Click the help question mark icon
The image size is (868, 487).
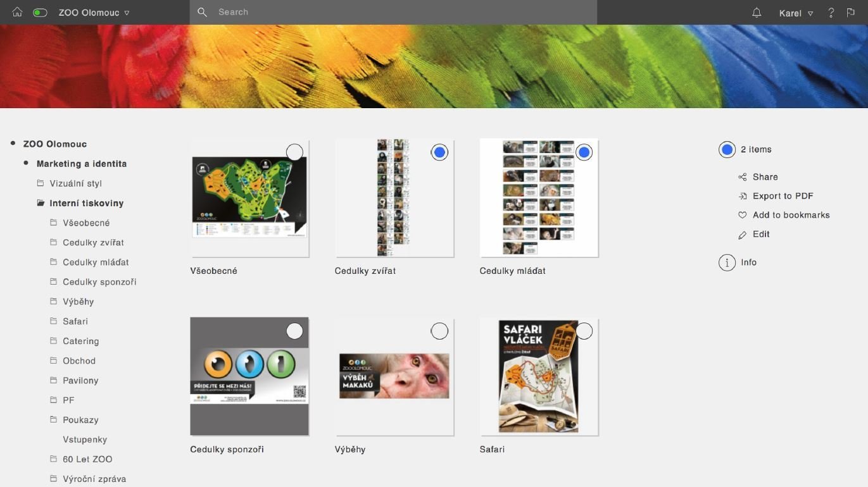pyautogui.click(x=831, y=13)
